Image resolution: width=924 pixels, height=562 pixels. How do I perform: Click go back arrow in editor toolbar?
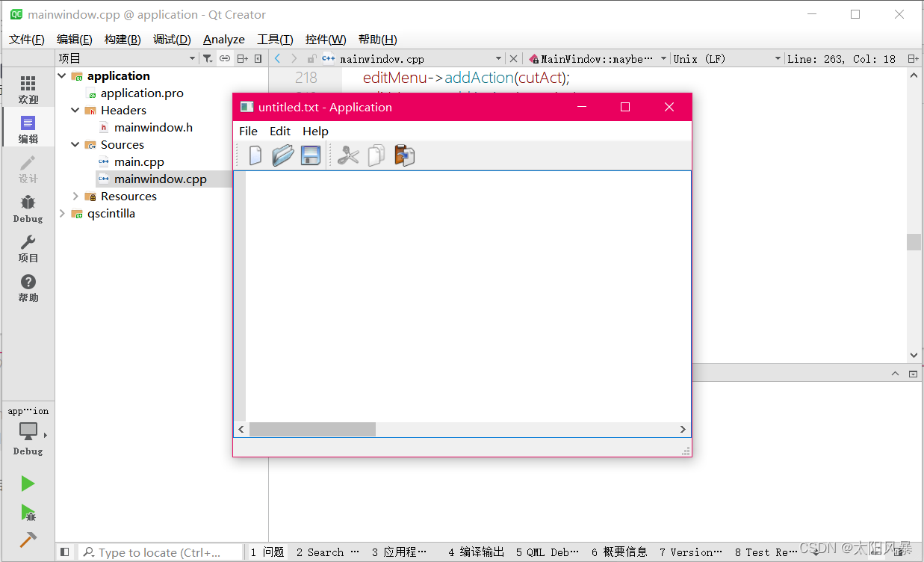point(277,58)
